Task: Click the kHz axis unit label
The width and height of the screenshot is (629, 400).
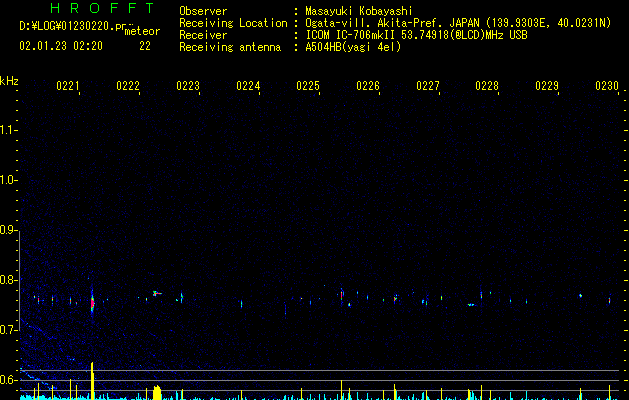Action: click(9, 81)
